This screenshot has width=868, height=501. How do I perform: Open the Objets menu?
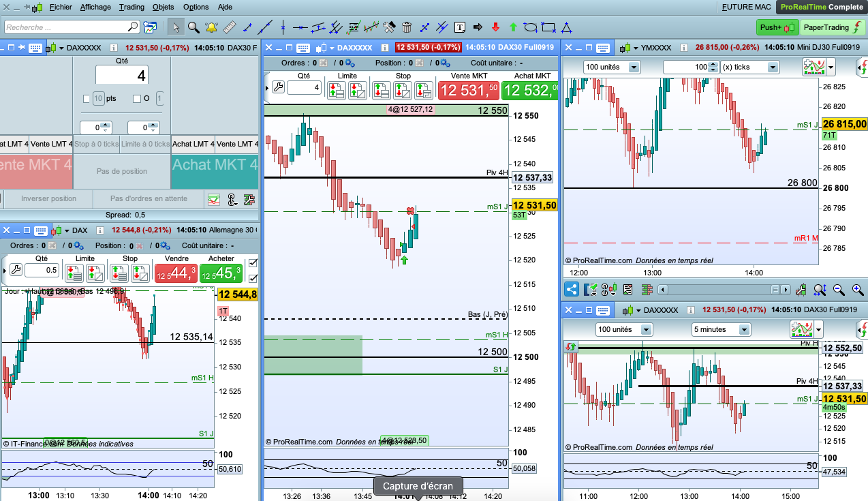click(x=163, y=7)
